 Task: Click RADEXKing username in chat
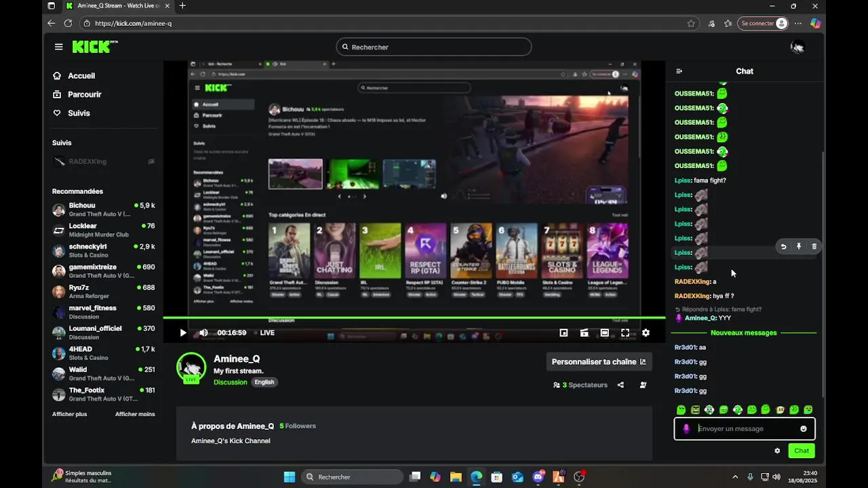(692, 281)
